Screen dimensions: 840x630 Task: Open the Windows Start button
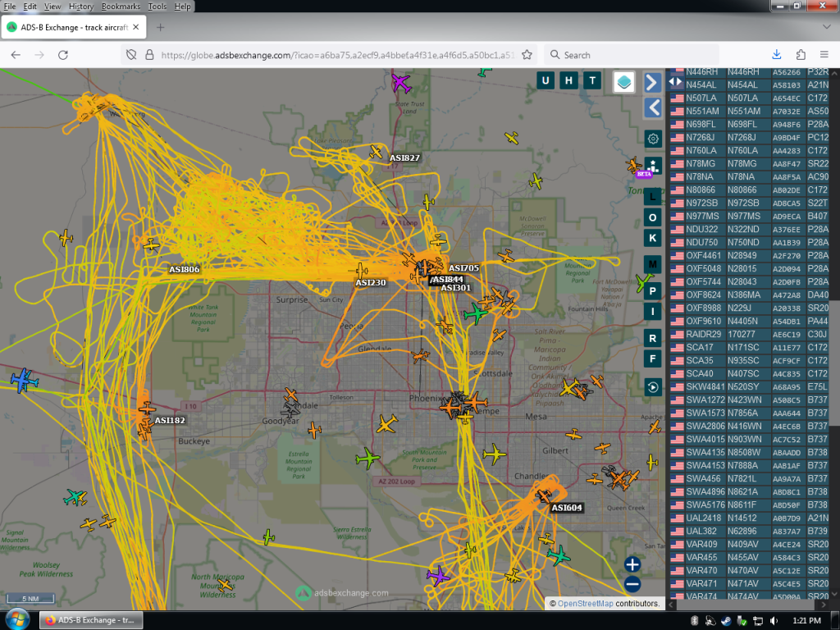17,620
